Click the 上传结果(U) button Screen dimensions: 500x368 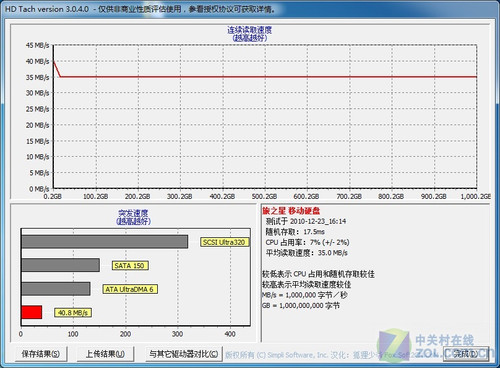point(105,354)
